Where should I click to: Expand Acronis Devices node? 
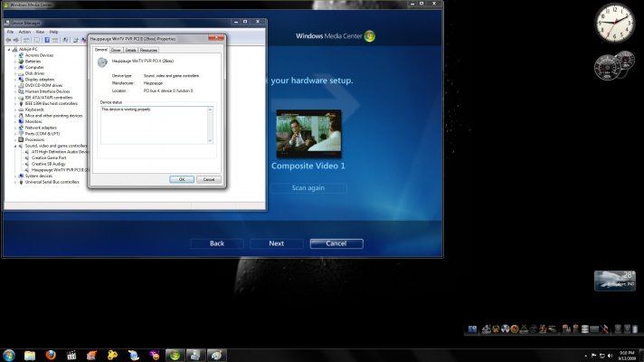[x=15, y=55]
